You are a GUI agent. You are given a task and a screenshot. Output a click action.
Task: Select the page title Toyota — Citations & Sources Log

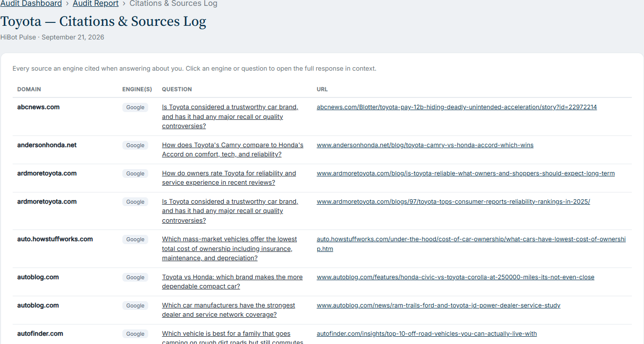tap(103, 21)
